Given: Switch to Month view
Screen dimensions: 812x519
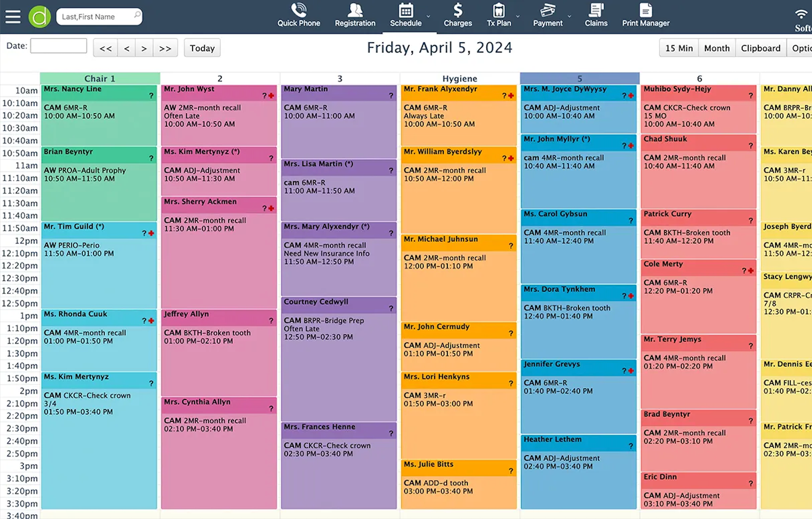Looking at the screenshot, I should 716,48.
